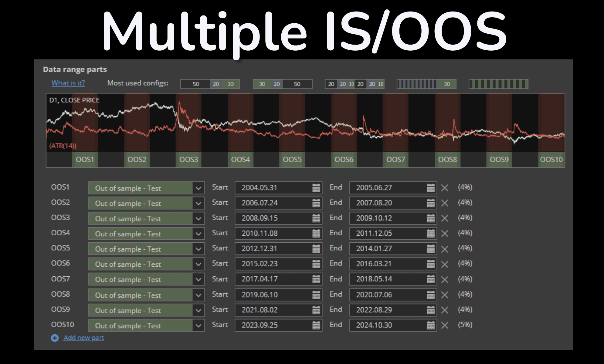Select the OOS3 segment on the chart
The height and width of the screenshot is (364, 604).
[188, 160]
